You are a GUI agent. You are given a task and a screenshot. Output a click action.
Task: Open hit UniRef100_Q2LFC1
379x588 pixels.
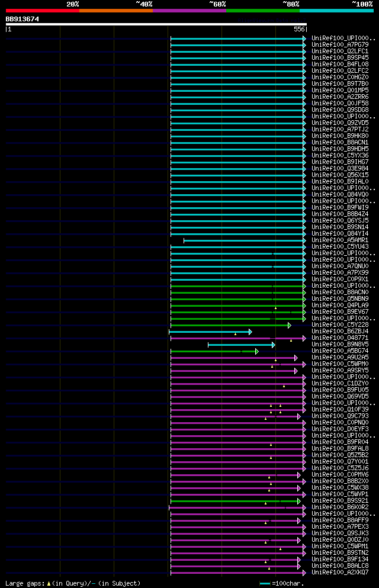pos(340,51)
